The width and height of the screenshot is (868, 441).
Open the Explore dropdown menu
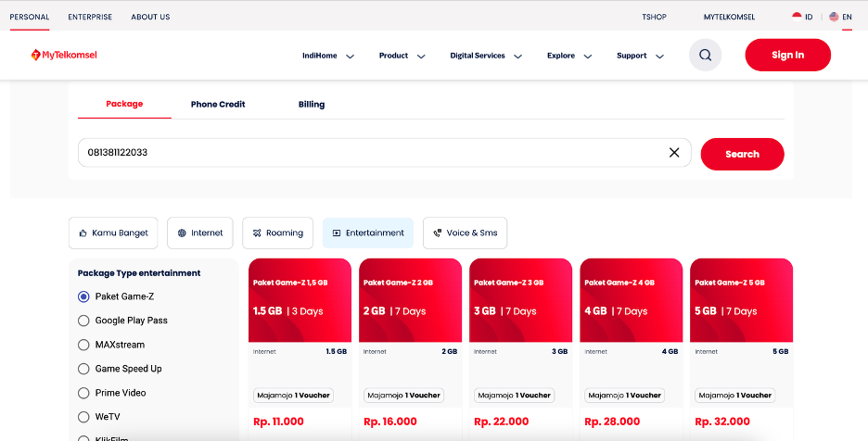point(569,56)
